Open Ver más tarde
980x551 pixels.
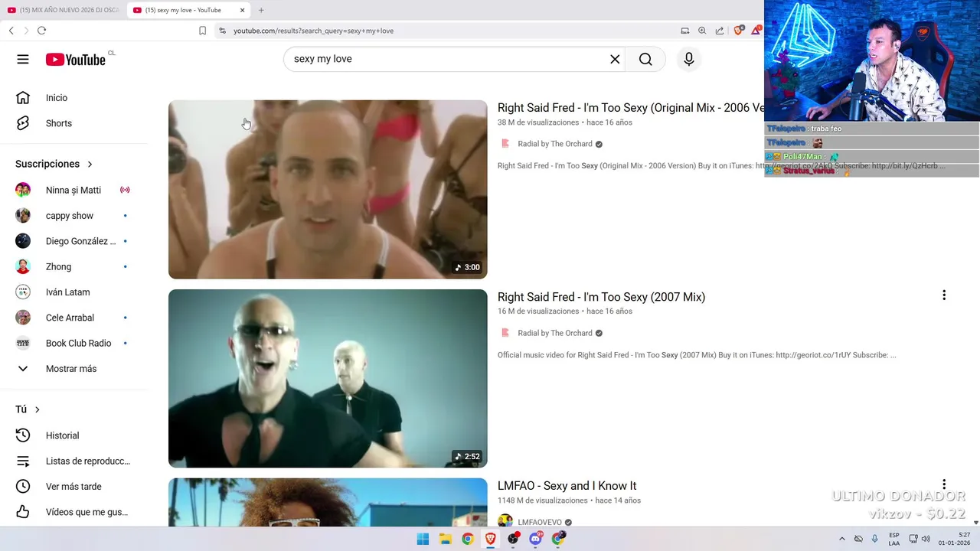[75, 487]
